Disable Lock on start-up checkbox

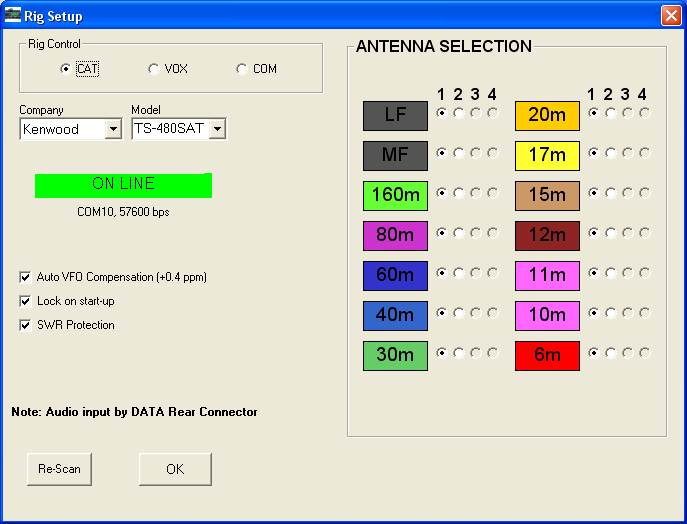[26, 301]
